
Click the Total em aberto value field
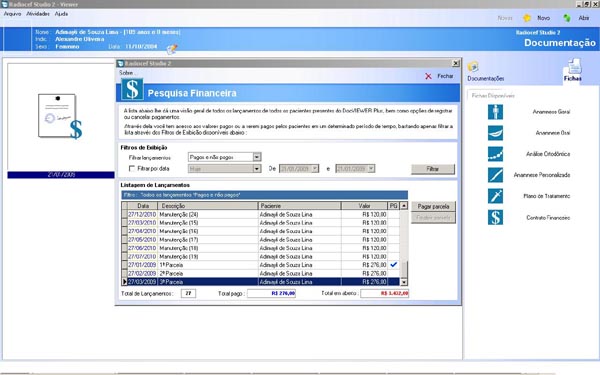point(385,293)
